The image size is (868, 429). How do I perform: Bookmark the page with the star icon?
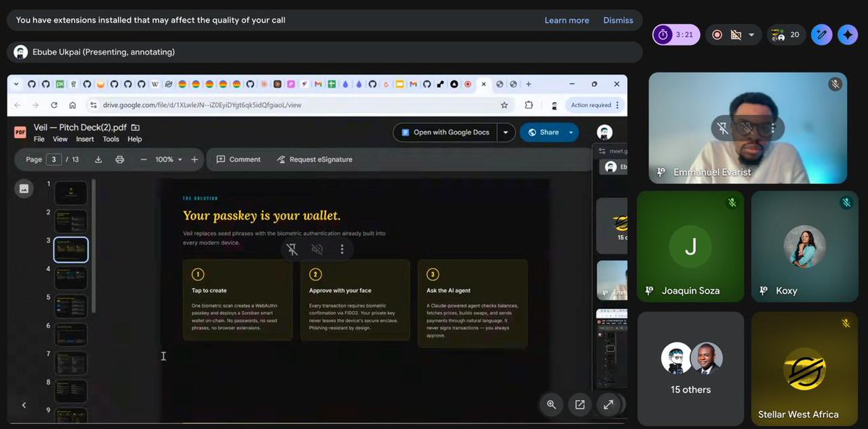(505, 105)
